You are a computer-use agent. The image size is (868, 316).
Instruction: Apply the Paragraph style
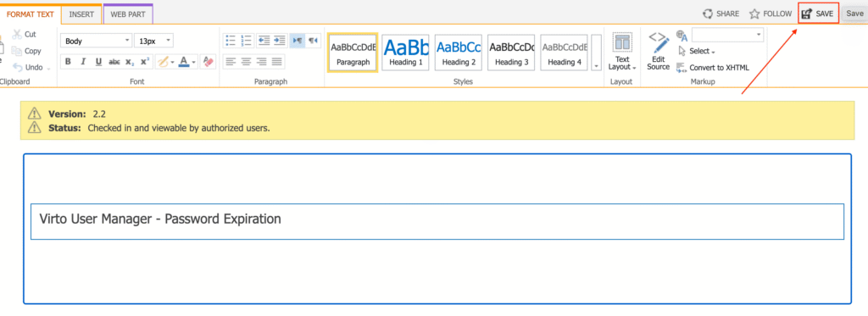coord(353,52)
